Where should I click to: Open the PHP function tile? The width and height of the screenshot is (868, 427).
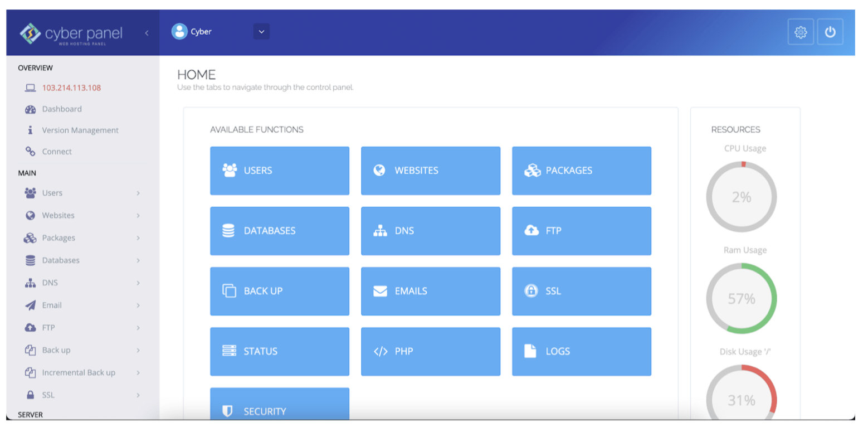[x=430, y=351]
